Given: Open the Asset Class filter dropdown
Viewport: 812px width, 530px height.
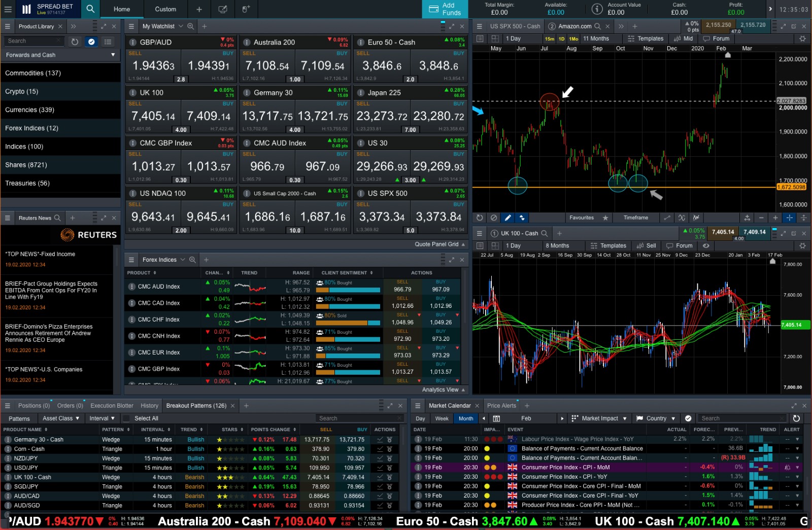Looking at the screenshot, I should pos(61,418).
